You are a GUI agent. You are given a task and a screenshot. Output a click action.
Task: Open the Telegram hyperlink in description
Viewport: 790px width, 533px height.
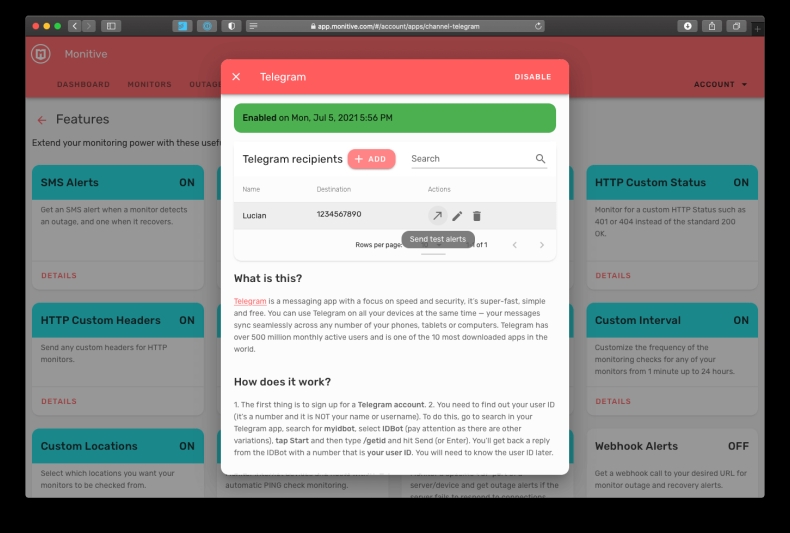pyautogui.click(x=249, y=301)
